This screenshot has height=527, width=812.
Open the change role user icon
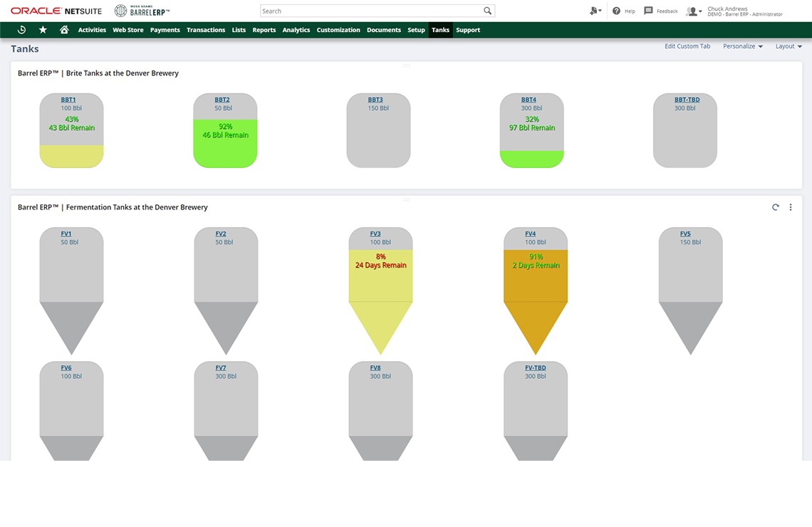coord(693,11)
